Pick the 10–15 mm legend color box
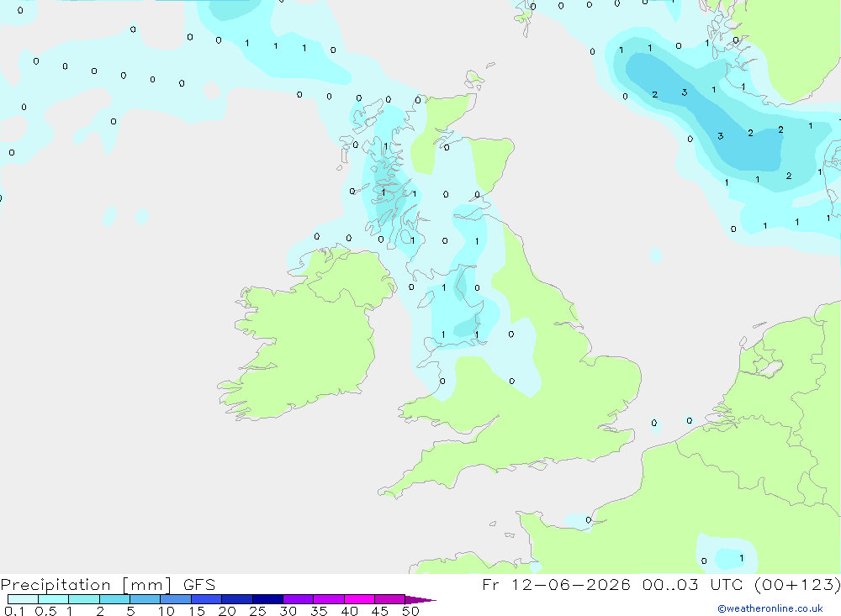Viewport: 841px width, 616px height. [176, 599]
